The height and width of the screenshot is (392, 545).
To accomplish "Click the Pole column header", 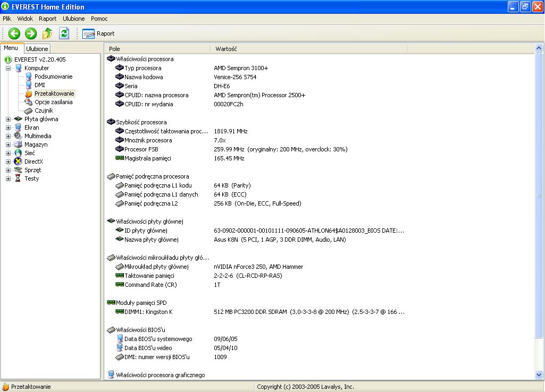I will point(157,49).
